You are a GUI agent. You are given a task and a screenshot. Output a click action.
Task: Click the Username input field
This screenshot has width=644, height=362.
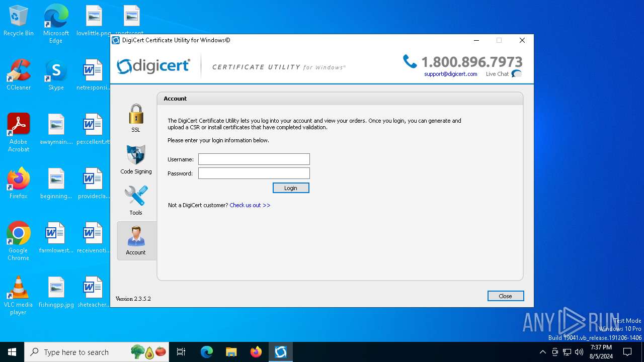[x=254, y=159]
